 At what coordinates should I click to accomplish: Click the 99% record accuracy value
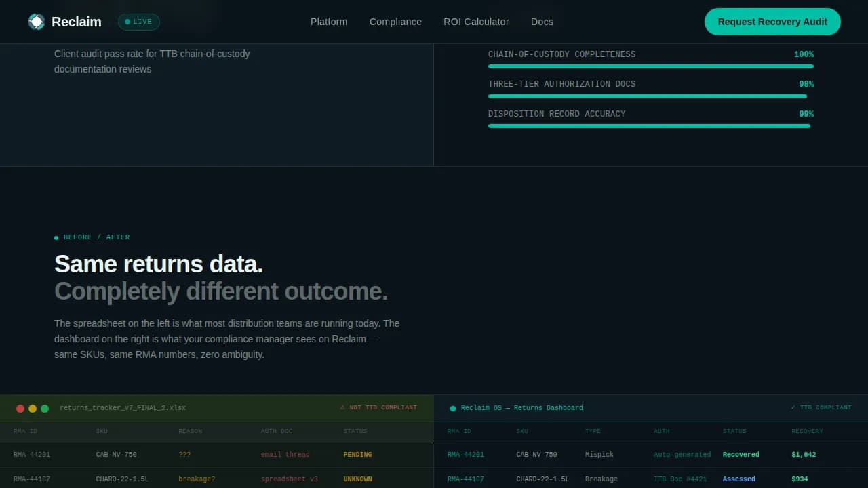(806, 114)
